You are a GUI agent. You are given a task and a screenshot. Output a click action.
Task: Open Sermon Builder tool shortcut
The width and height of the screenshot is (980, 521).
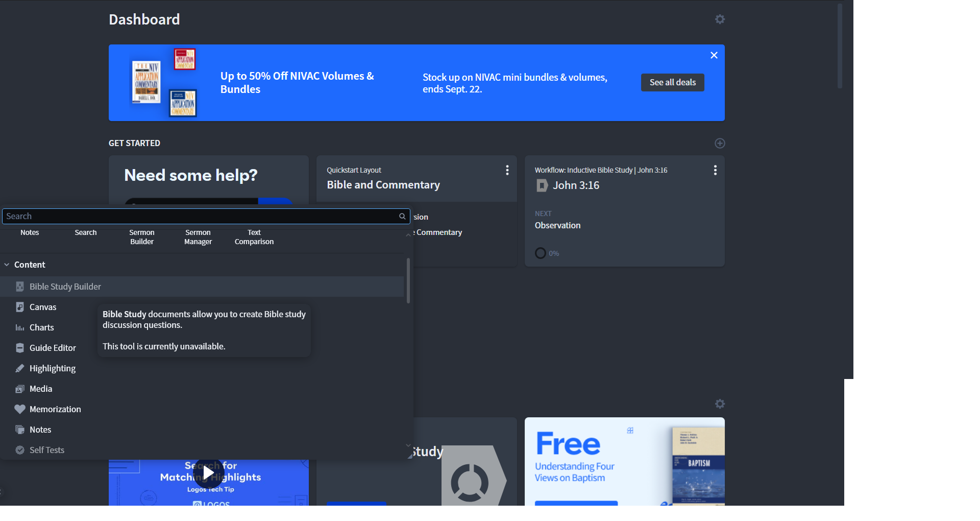point(142,237)
